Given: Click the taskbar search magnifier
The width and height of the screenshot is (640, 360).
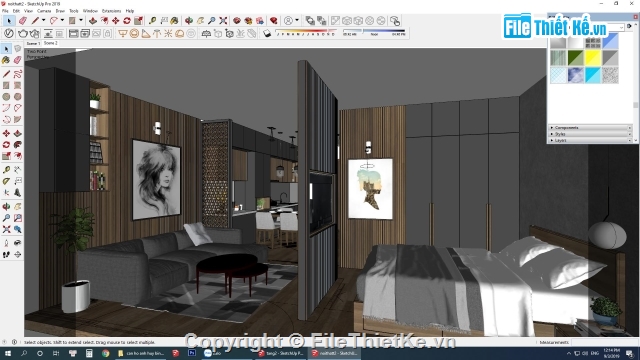Looking at the screenshot, I should pyautogui.click(x=24, y=353).
